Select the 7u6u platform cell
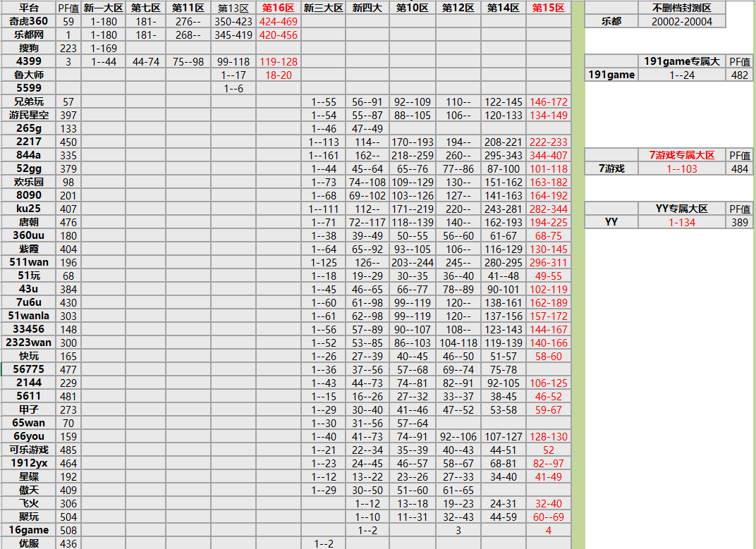The image size is (756, 549). tap(28, 303)
